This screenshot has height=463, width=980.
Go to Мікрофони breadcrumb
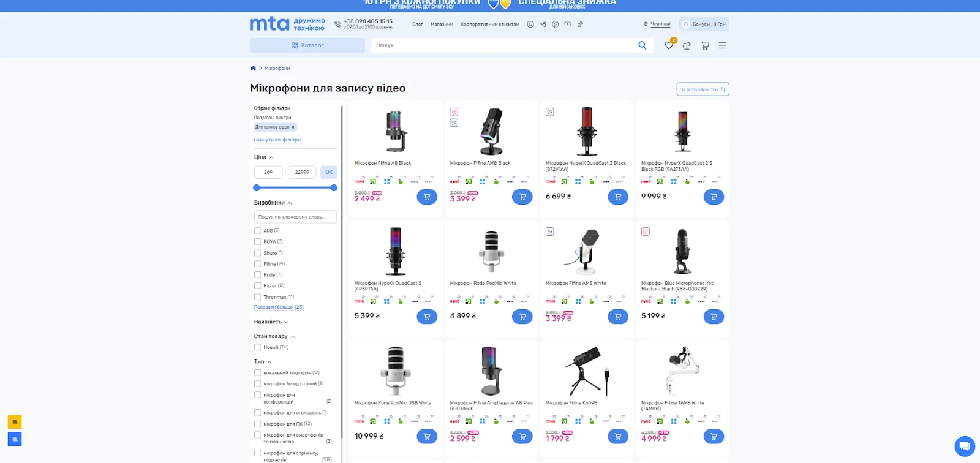click(277, 68)
